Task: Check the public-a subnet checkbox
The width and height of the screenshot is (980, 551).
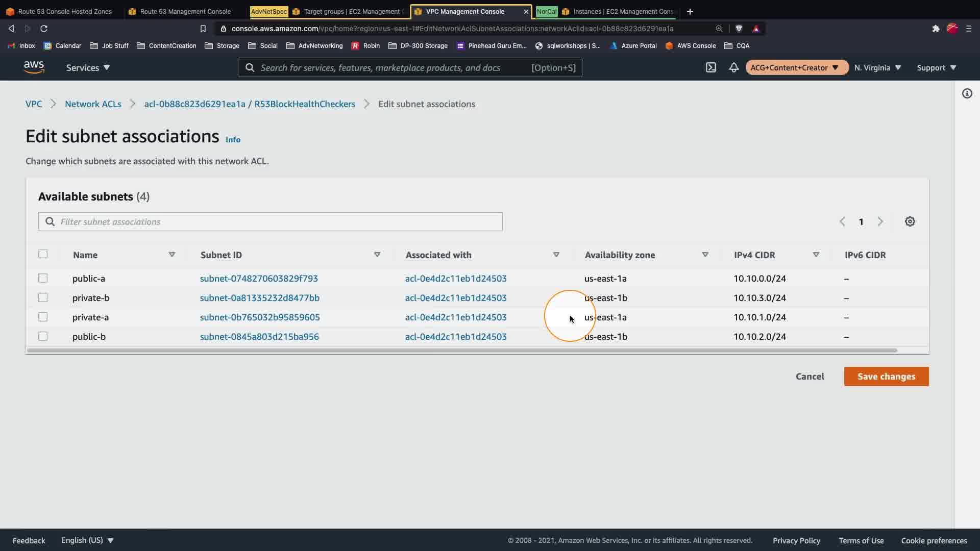Action: tap(43, 278)
